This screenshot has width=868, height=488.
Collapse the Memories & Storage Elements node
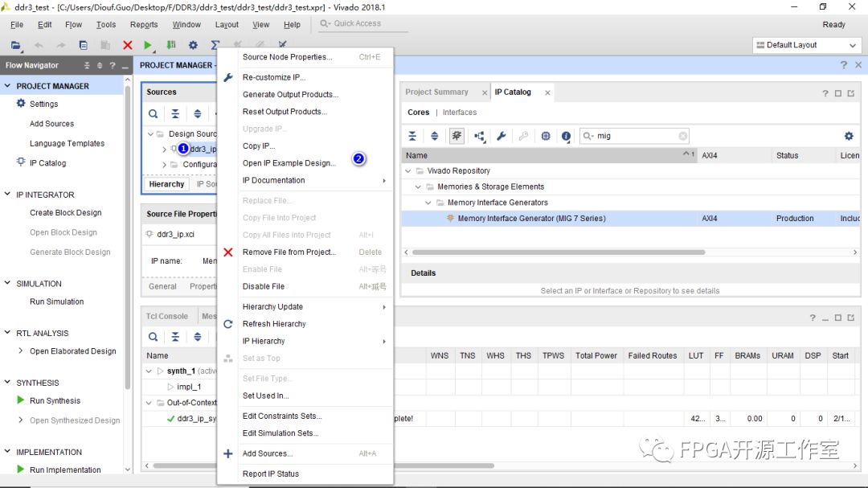(x=418, y=187)
